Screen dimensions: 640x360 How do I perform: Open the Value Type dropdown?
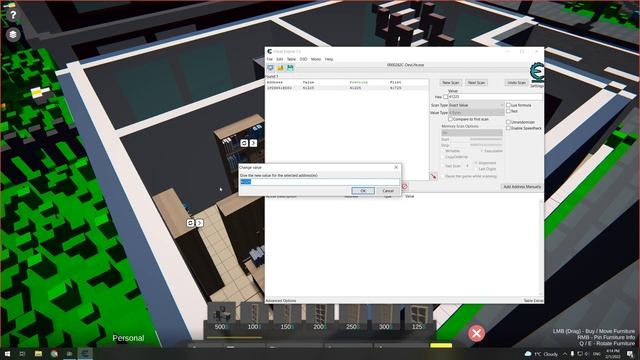pos(476,113)
